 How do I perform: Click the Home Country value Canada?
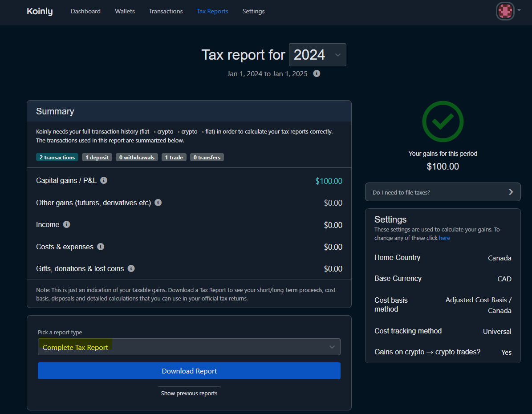pyautogui.click(x=500, y=258)
